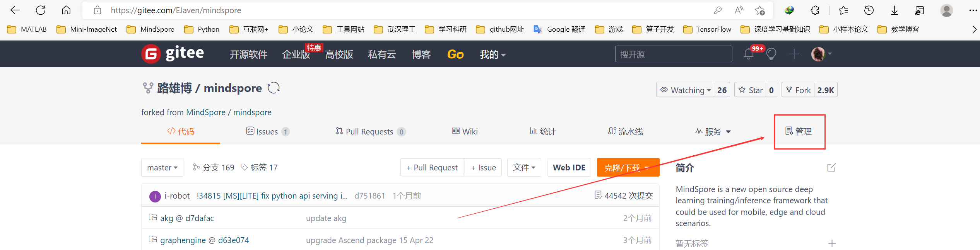This screenshot has width=980, height=250.
Task: View 44542 次提交 commit history
Action: (x=624, y=196)
